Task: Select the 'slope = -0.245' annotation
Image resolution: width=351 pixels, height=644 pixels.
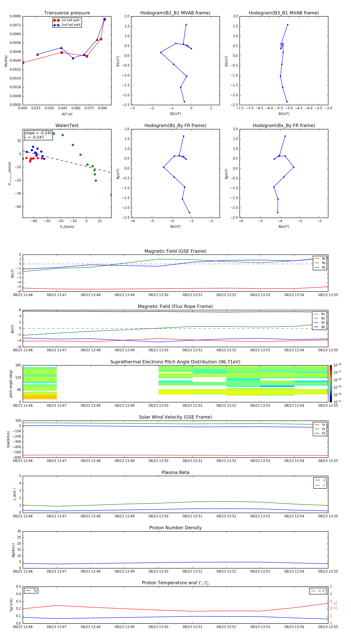Action: point(38,133)
